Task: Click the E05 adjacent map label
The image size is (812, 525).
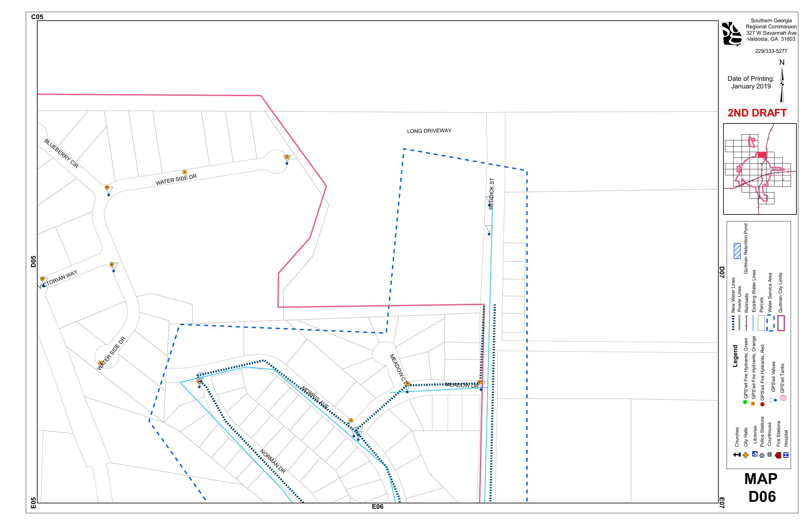Action: pos(33,502)
